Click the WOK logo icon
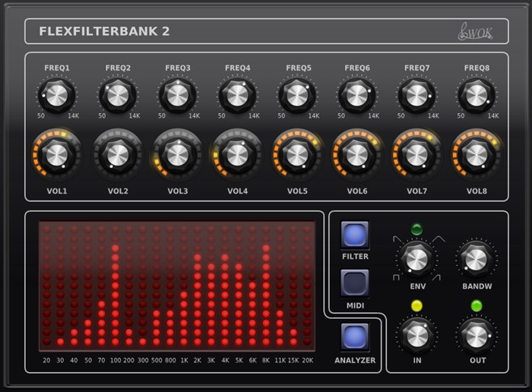Screen dimensions: 532x392 pyautogui.click(x=474, y=31)
